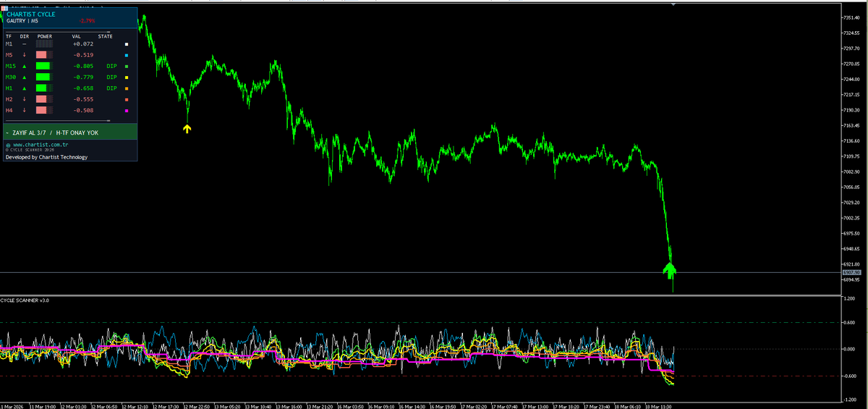Image resolution: width=868 pixels, height=409 pixels.
Task: Click the orange H1 color square
Action: 127,88
